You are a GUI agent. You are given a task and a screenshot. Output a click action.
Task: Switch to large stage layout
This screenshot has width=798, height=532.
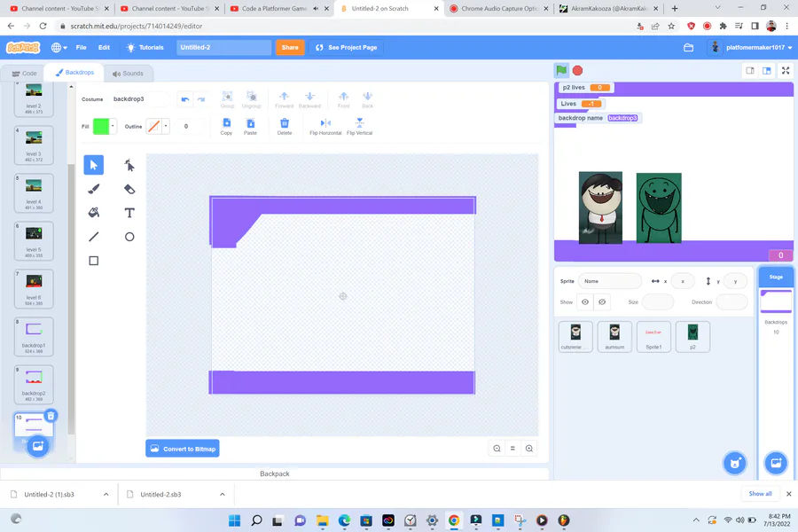point(767,71)
